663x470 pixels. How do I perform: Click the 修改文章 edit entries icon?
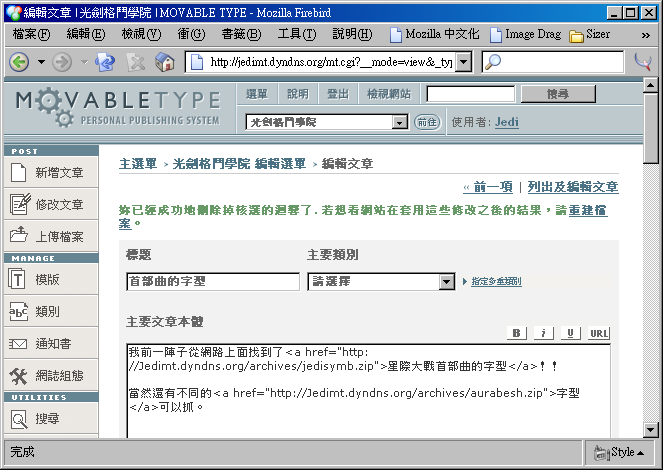click(20, 204)
